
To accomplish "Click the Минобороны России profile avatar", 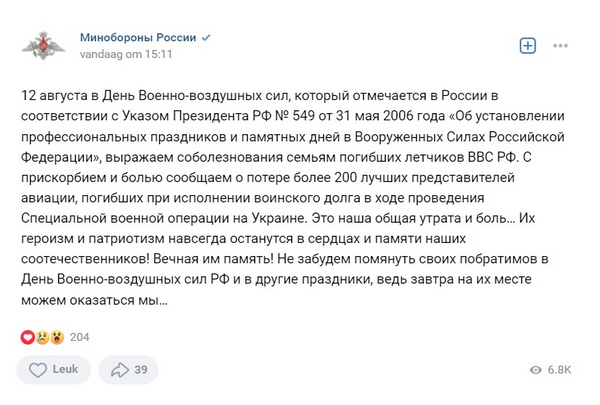I will (42, 45).
